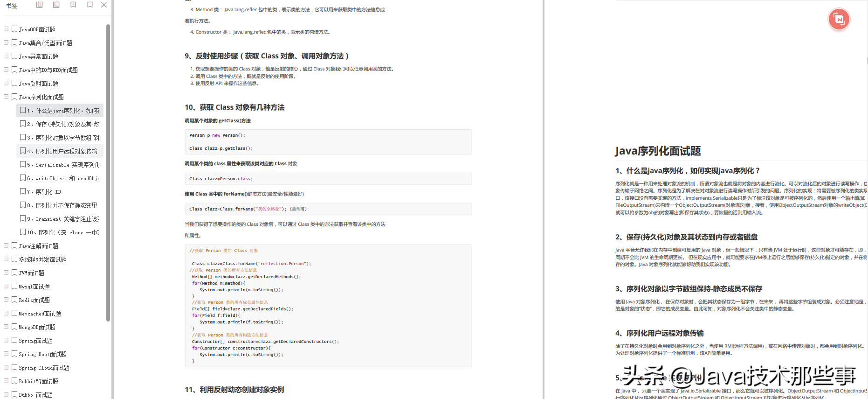The image size is (868, 399).
Task: Expand the Java中的IO与NIO面试题 node
Action: click(x=6, y=70)
